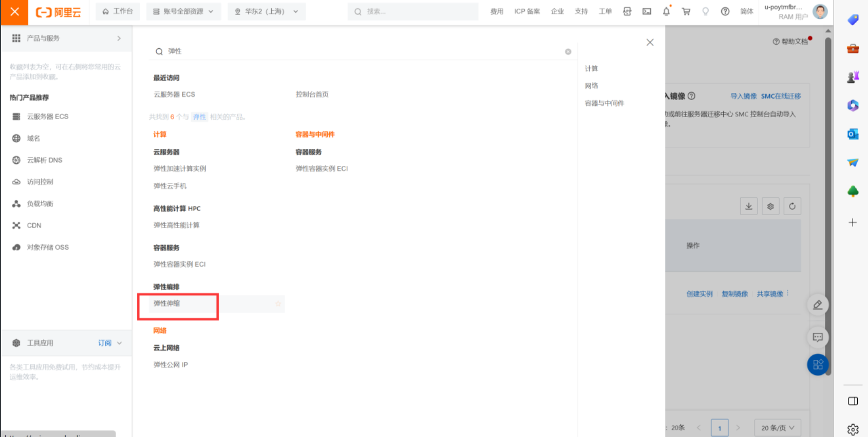Jump to 容器与中间件 category on right
Screen dimensions: 868x437
click(604, 103)
